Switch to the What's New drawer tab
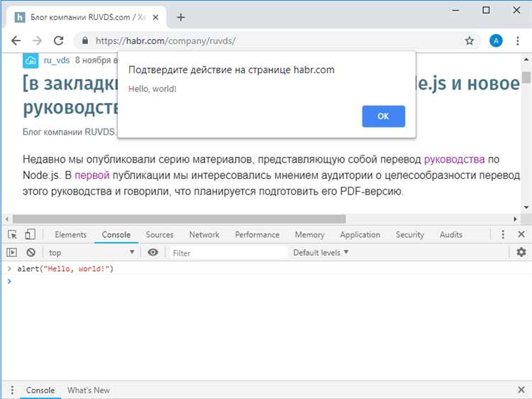The image size is (532, 399). (89, 390)
